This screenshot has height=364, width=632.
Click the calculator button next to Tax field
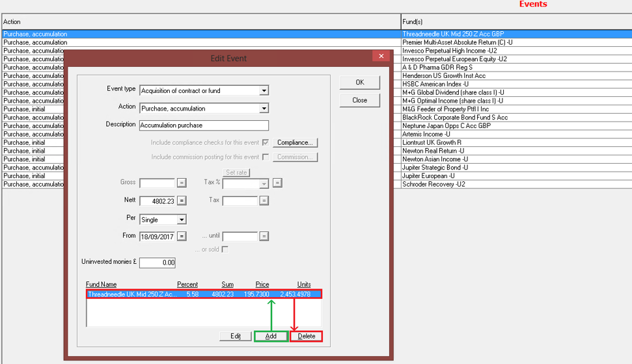[264, 200]
